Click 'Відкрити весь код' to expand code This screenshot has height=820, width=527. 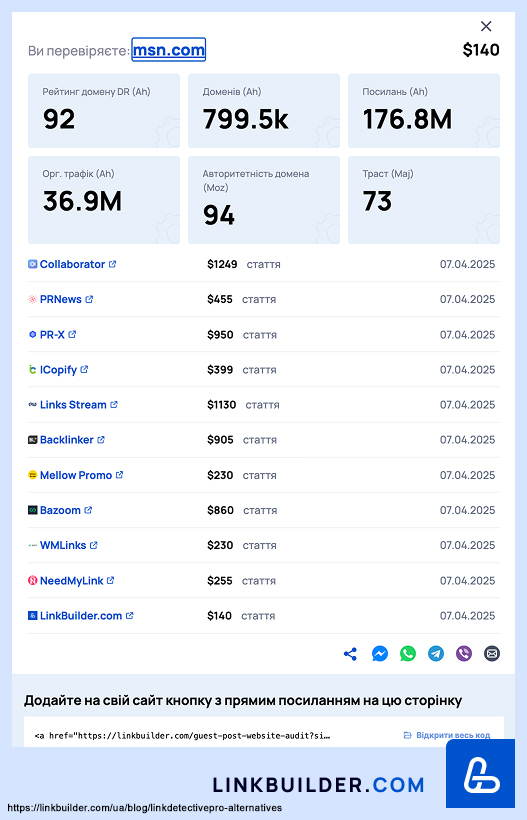point(447,735)
